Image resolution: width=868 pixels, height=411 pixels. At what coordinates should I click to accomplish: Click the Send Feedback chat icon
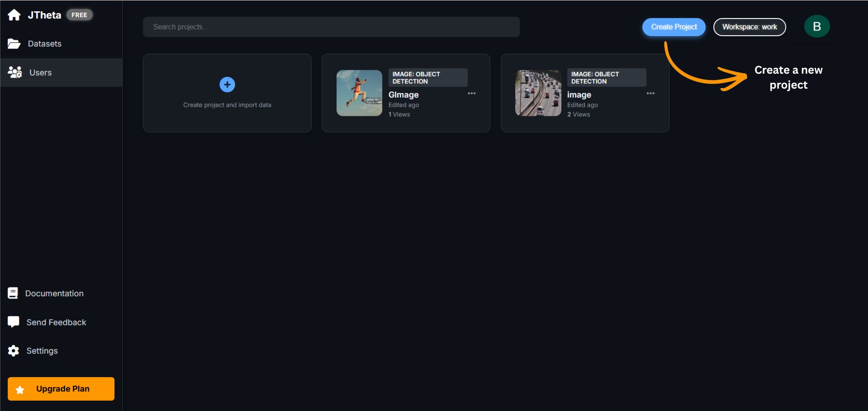click(x=14, y=322)
